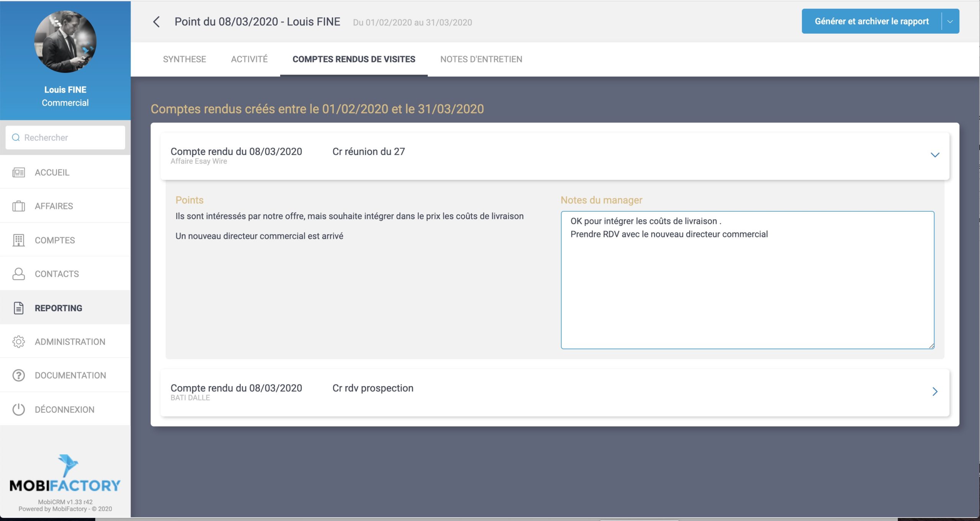Screen dimensions: 980x521
Task: Switch to the SYNTHESE tab
Action: [x=185, y=59]
